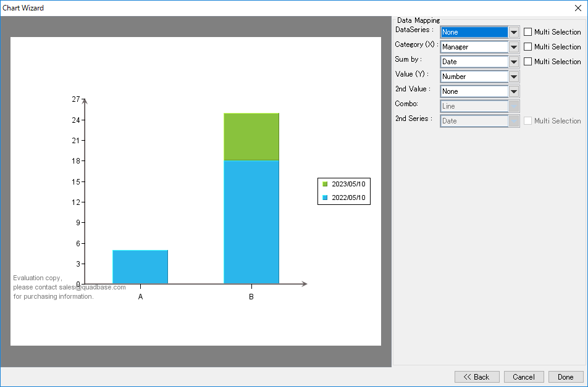This screenshot has width=588, height=387.
Task: Check Multi Selection for Category (X)
Action: (x=528, y=47)
